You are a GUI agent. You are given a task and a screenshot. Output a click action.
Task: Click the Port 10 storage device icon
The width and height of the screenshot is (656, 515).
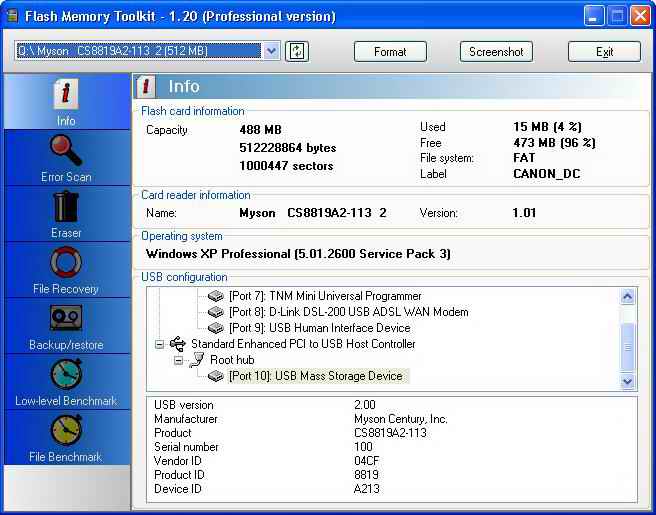[216, 376]
